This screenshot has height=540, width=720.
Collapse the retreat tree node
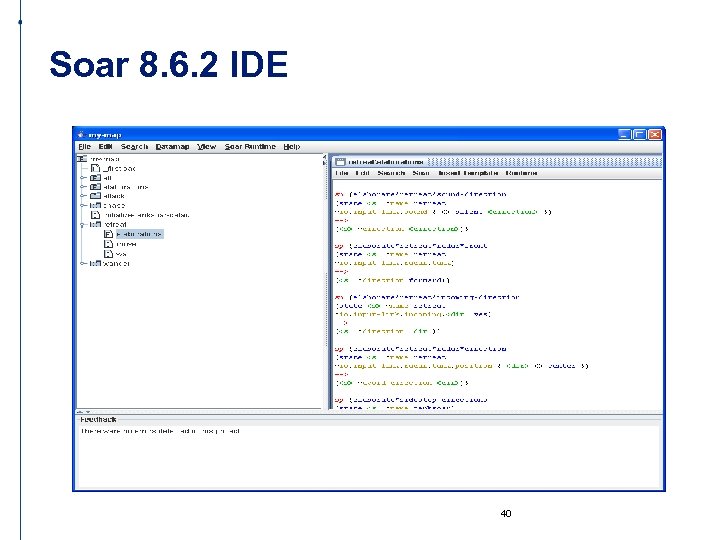click(x=83, y=225)
